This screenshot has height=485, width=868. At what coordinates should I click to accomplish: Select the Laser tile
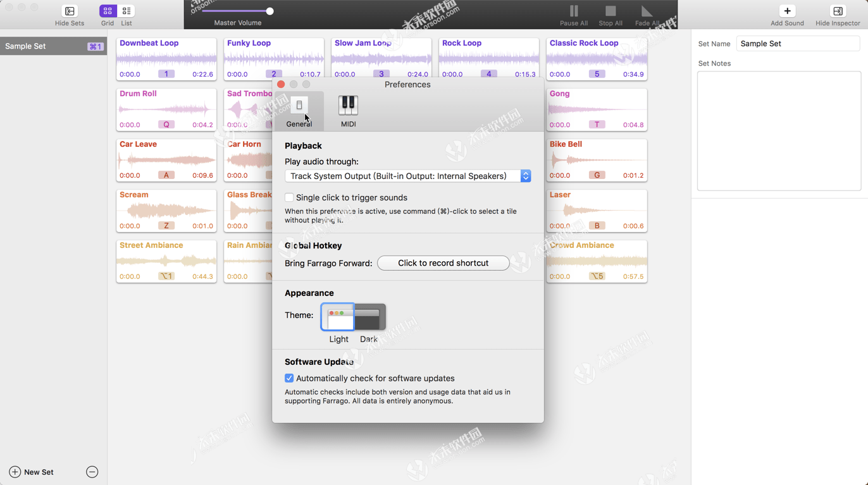point(597,211)
